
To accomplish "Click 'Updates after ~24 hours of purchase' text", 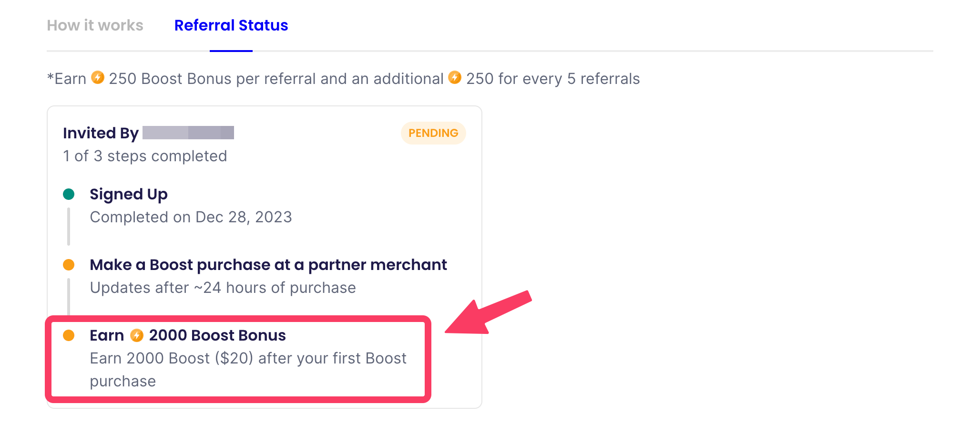I will [223, 288].
